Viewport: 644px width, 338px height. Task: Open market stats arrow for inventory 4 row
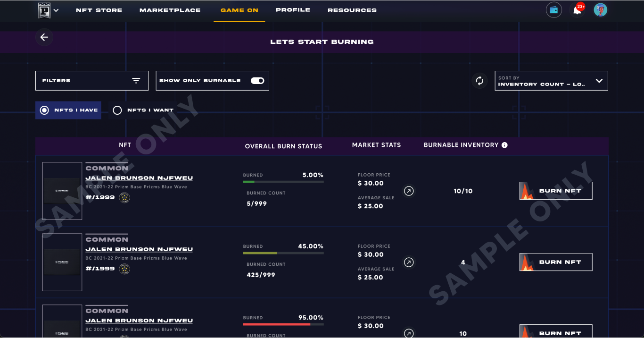tap(409, 262)
